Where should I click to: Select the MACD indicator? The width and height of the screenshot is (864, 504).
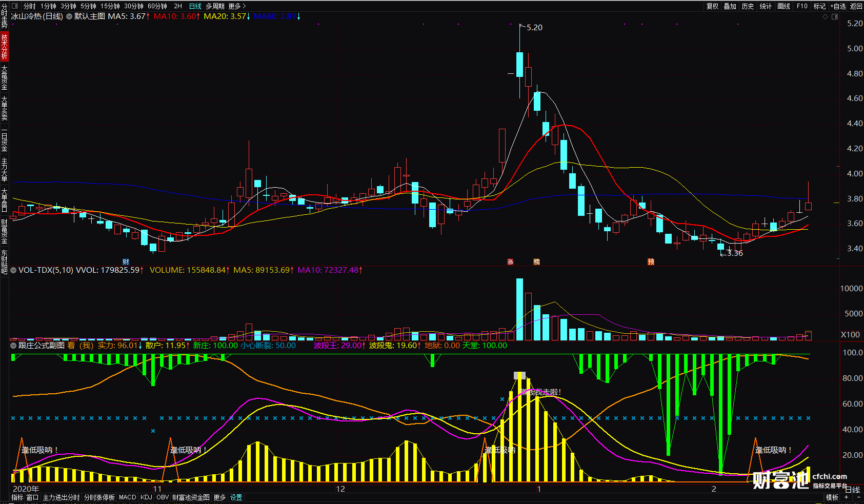pyautogui.click(x=128, y=497)
